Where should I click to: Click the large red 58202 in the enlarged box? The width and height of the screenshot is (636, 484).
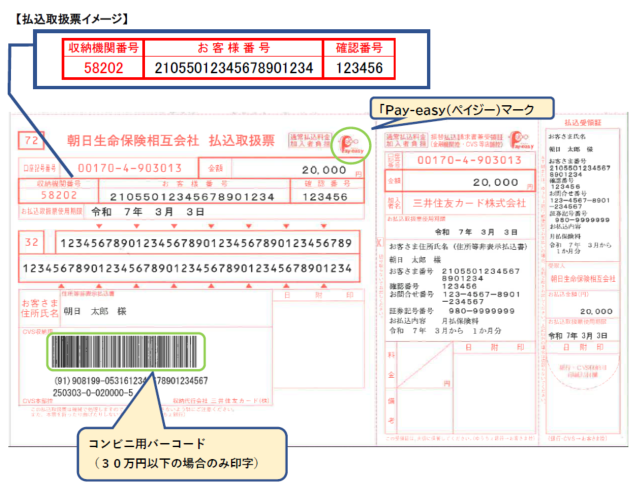[103, 68]
